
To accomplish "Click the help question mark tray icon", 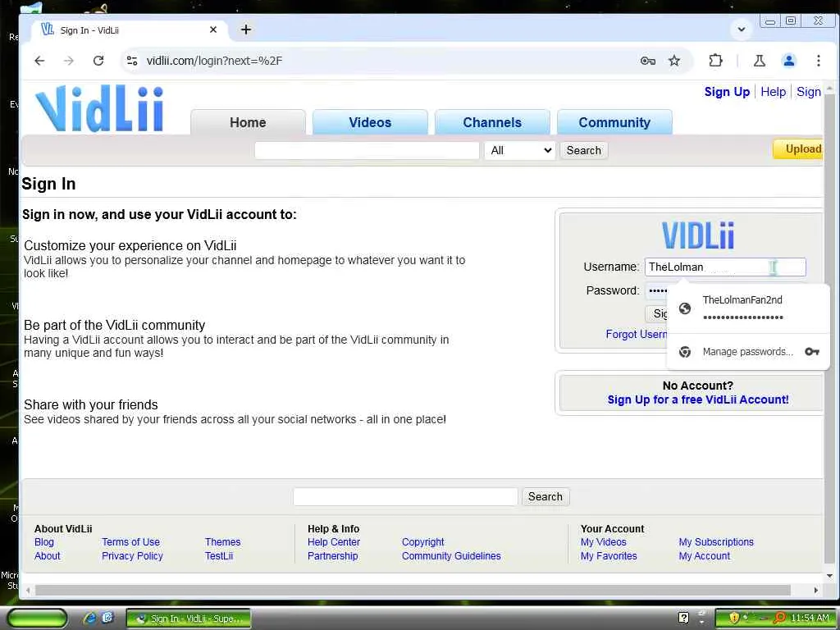I will pyautogui.click(x=683, y=618).
